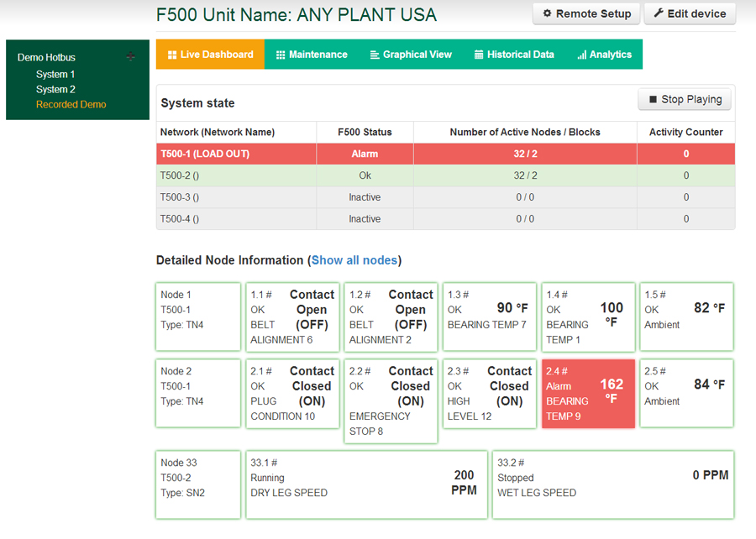Select the Node 2 T500-1 card
The image size is (756, 539).
(x=198, y=394)
